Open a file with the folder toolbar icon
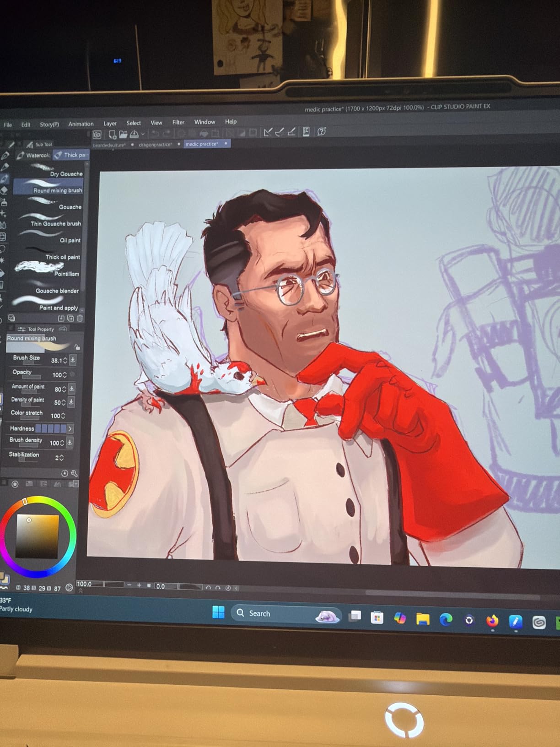Screen dimensions: 560x747 (x=123, y=134)
